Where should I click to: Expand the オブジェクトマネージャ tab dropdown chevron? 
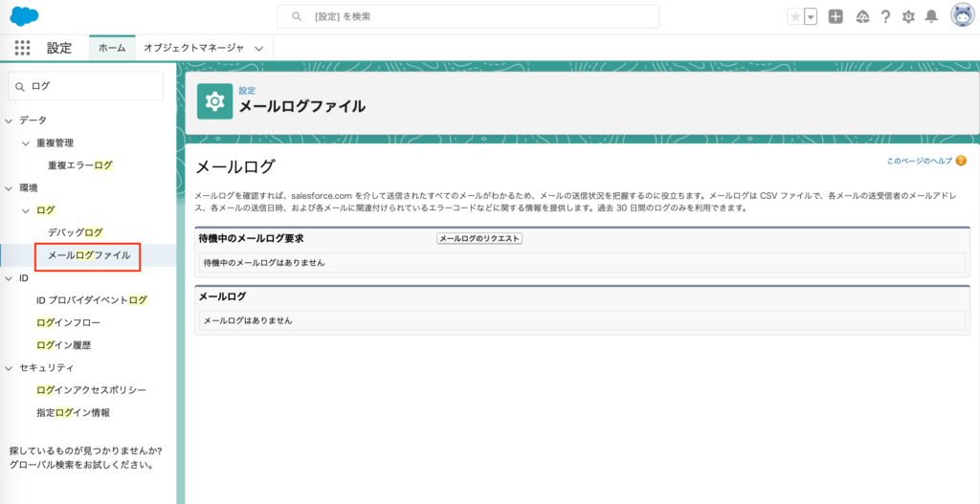[259, 48]
